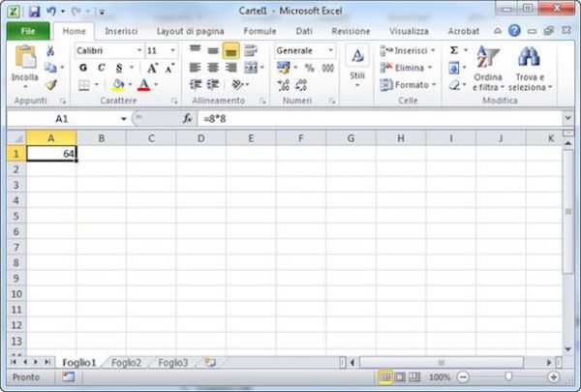The image size is (581, 392).
Task: Click the increase decimal places icon
Action: [284, 85]
